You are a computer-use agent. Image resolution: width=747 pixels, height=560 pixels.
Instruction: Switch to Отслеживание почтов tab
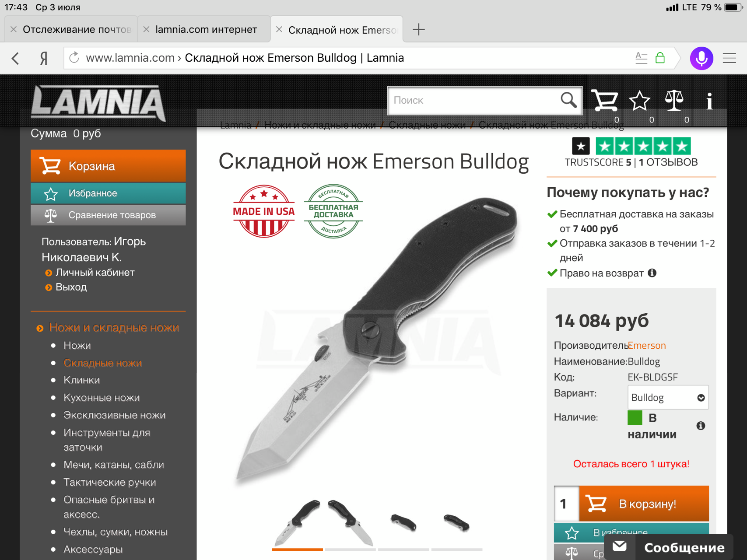tap(77, 29)
